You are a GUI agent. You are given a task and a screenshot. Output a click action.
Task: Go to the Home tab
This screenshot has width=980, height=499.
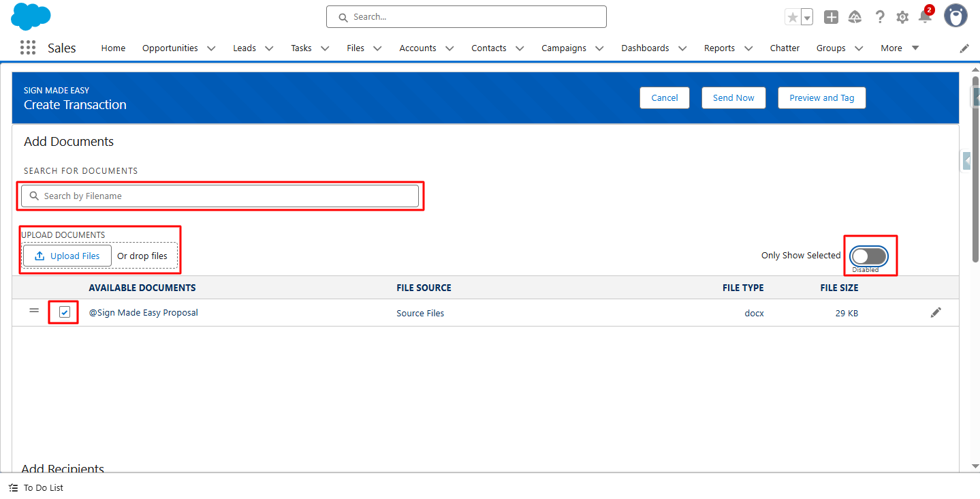(x=113, y=48)
